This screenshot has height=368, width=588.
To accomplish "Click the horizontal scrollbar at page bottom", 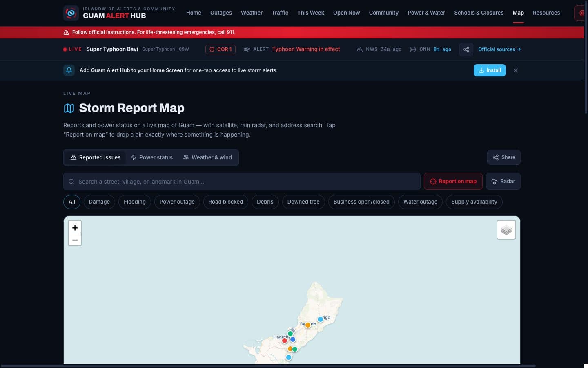I will pyautogui.click(x=268, y=366).
